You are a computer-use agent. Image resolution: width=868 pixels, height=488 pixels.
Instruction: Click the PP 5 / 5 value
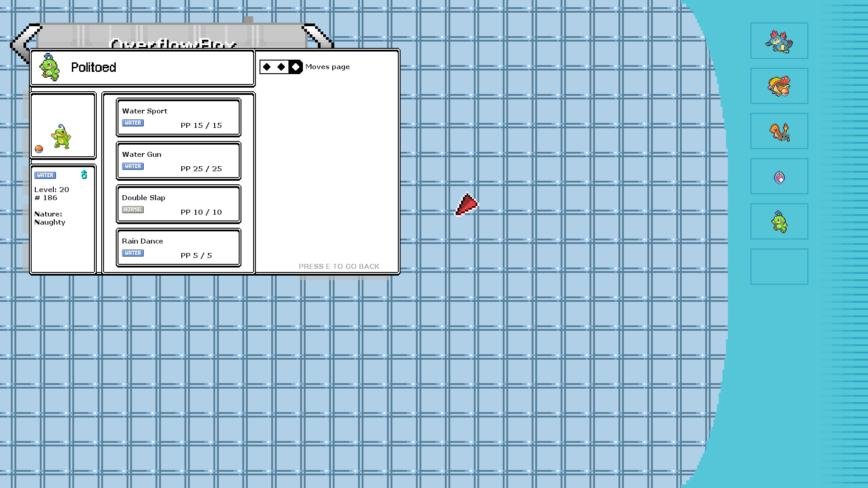click(196, 256)
